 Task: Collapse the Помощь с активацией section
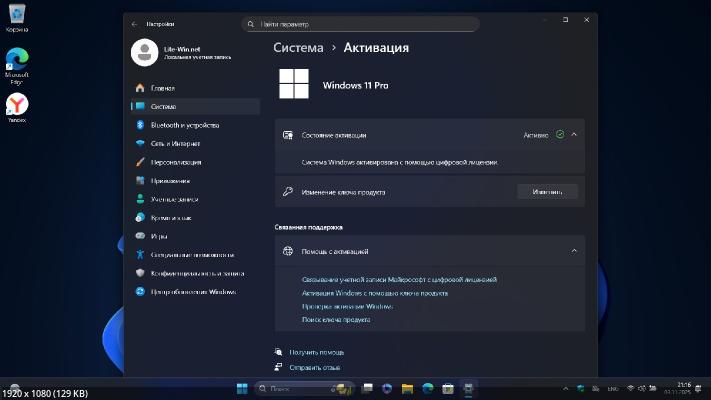tap(574, 251)
